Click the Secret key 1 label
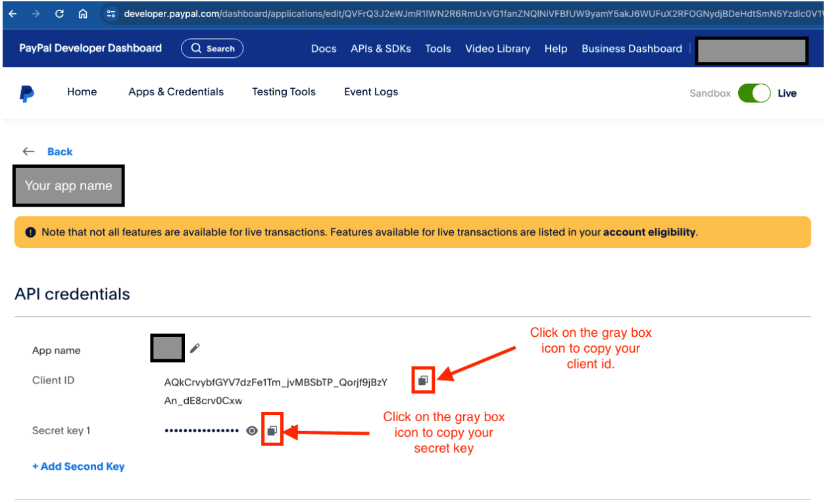The width and height of the screenshot is (825, 504). point(61,431)
